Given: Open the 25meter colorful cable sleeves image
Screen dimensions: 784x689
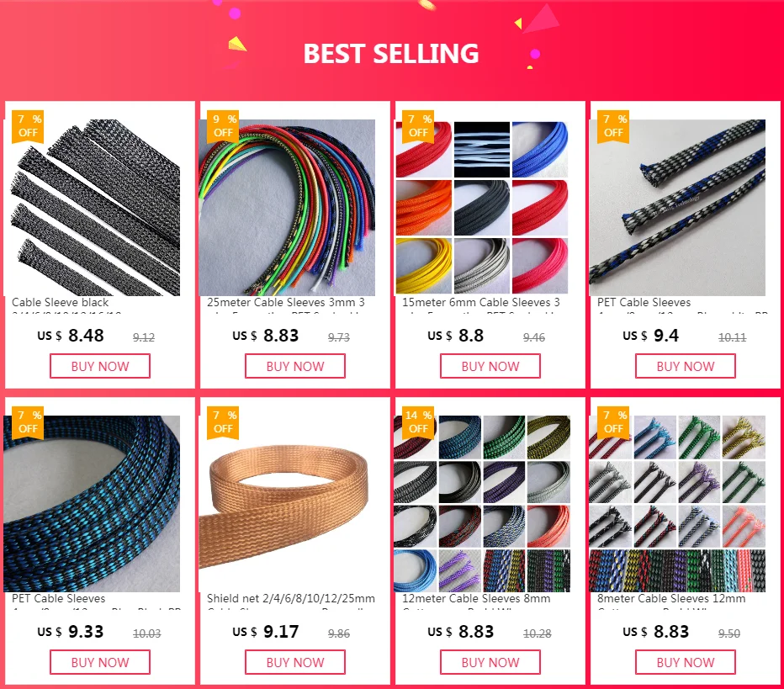Looking at the screenshot, I should tap(287, 208).
